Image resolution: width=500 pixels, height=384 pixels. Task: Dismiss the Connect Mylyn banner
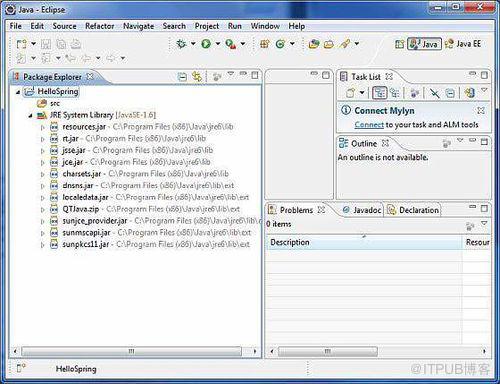pyautogui.click(x=481, y=110)
